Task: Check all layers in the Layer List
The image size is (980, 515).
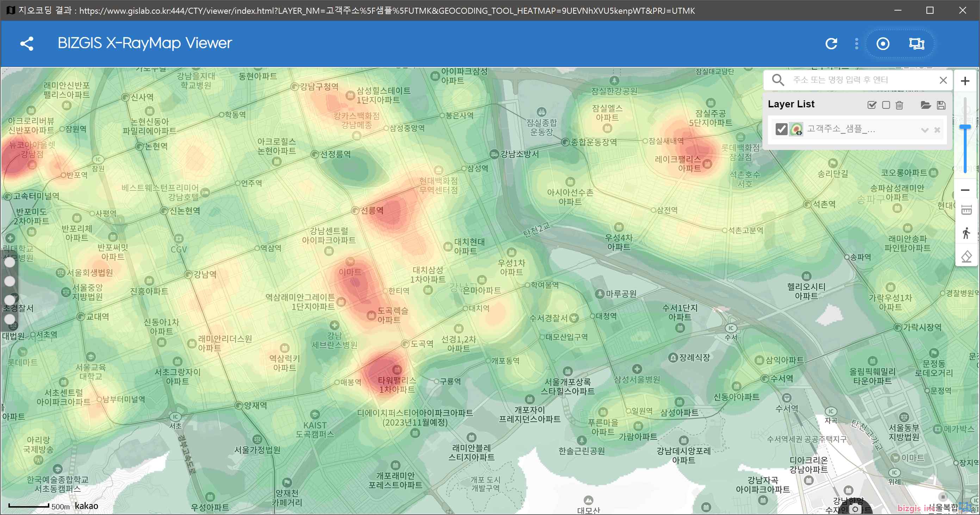Action: click(x=872, y=105)
